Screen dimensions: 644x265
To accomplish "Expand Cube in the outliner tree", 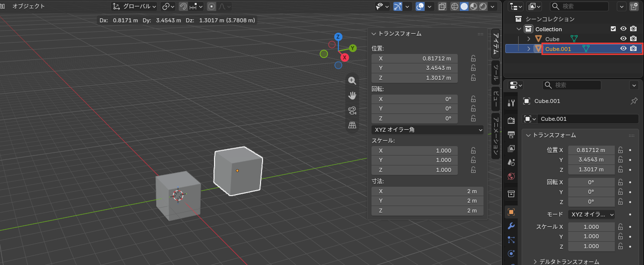I will (529, 39).
